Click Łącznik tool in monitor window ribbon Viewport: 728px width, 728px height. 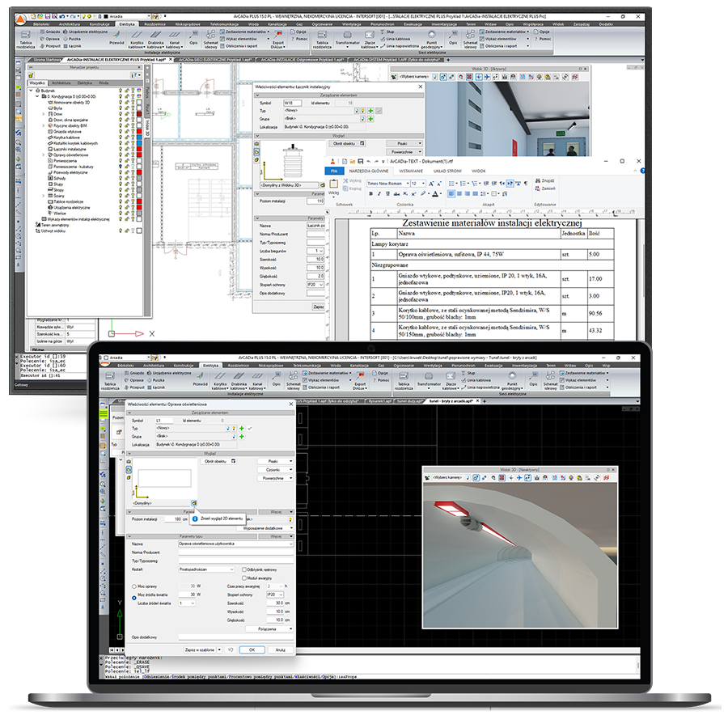coord(72,46)
